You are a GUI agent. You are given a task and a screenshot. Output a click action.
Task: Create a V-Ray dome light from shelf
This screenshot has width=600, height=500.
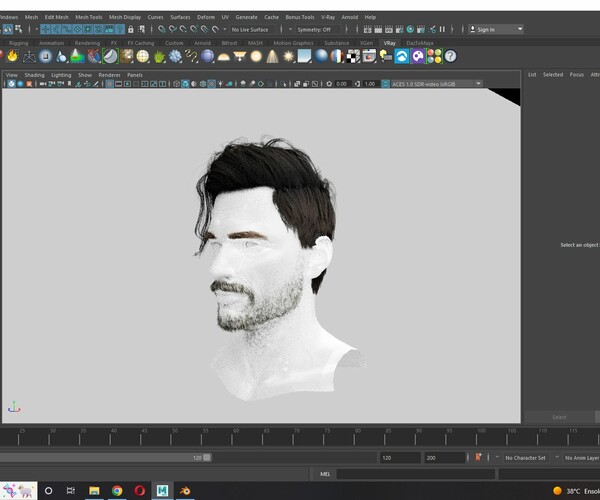(x=223, y=57)
